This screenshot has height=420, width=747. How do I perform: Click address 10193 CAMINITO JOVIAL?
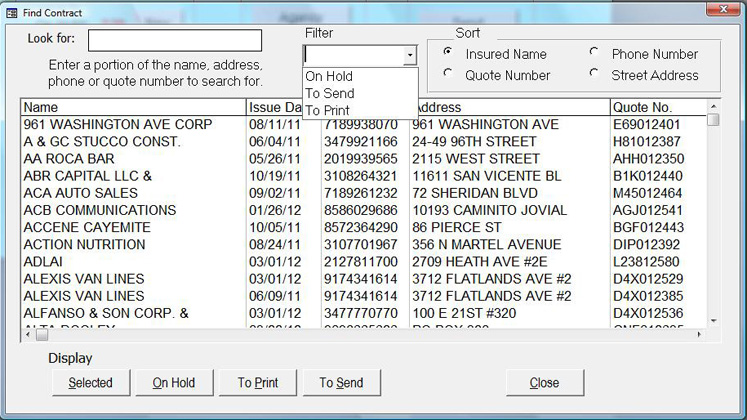(x=490, y=210)
